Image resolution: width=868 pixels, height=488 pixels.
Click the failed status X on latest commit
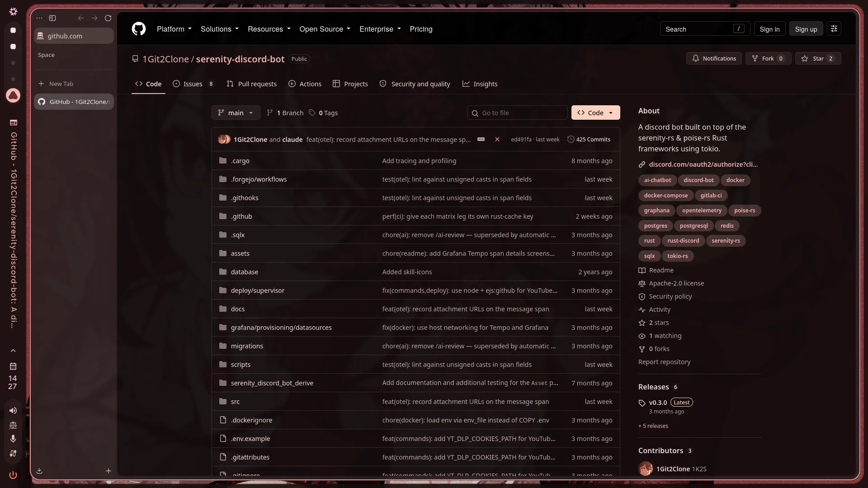pos(497,139)
